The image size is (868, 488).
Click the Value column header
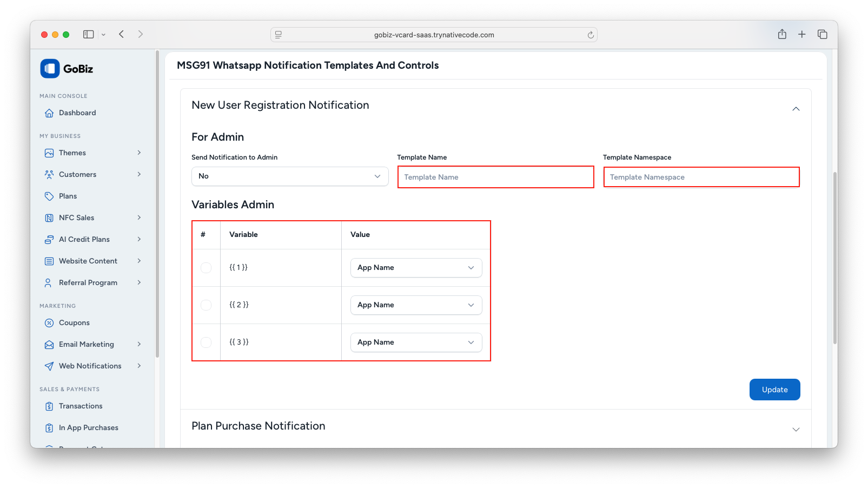click(x=360, y=235)
